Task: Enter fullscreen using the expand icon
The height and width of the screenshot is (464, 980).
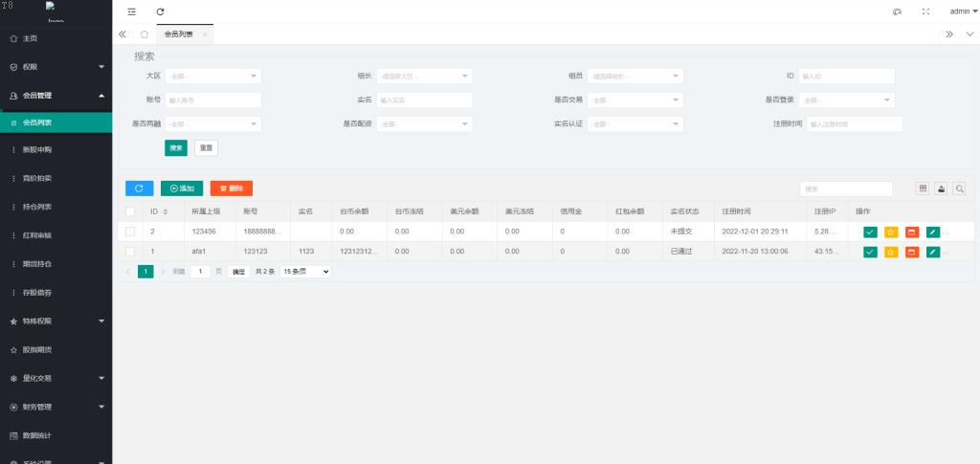Action: [924, 11]
